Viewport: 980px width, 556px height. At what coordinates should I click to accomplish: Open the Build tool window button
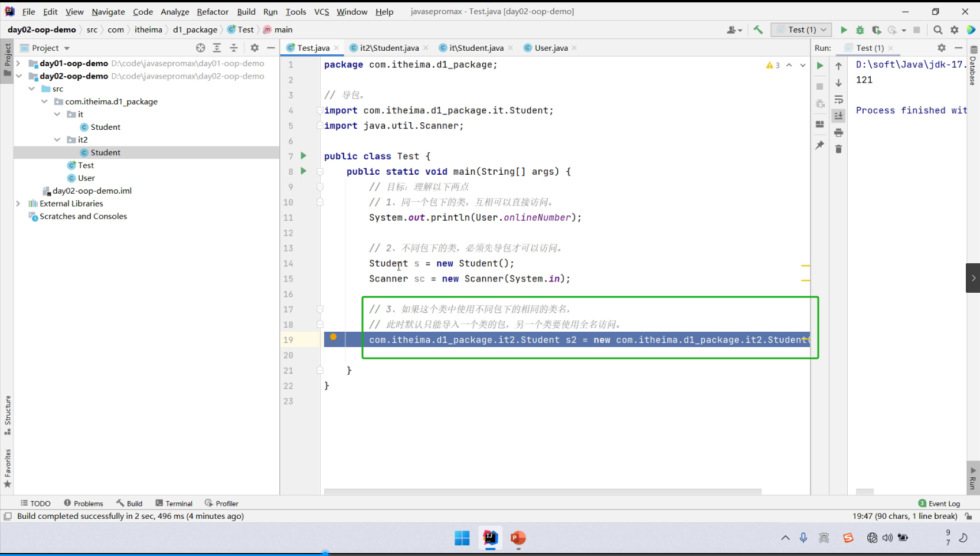[129, 503]
